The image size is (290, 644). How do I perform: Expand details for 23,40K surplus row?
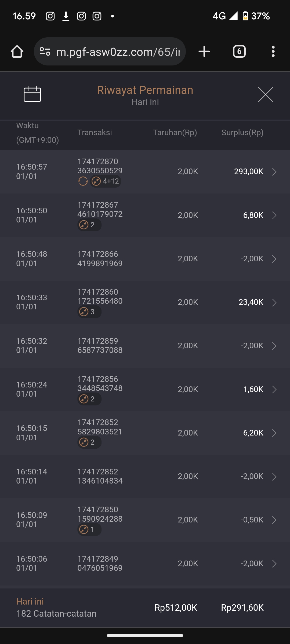click(x=274, y=302)
